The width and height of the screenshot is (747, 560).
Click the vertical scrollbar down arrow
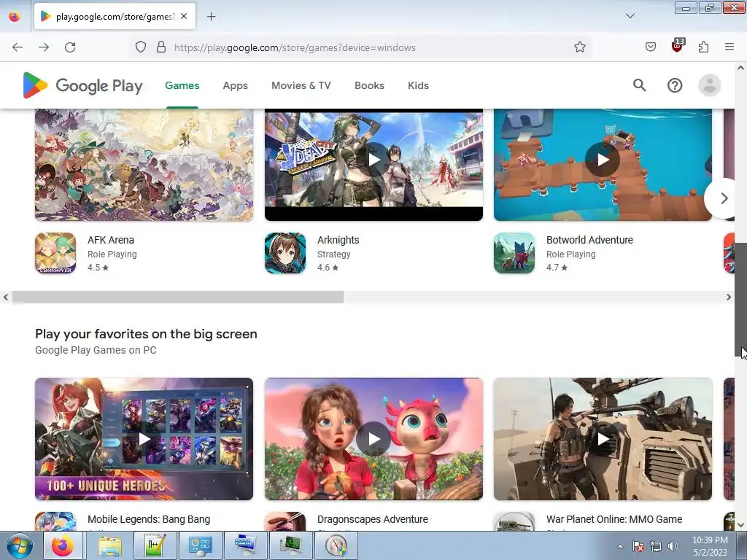click(x=741, y=525)
